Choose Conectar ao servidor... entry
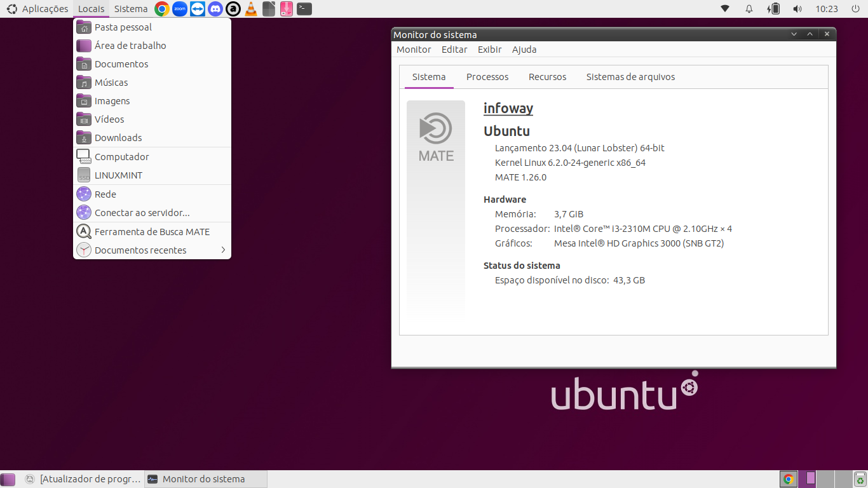This screenshot has height=488, width=868. point(152,213)
